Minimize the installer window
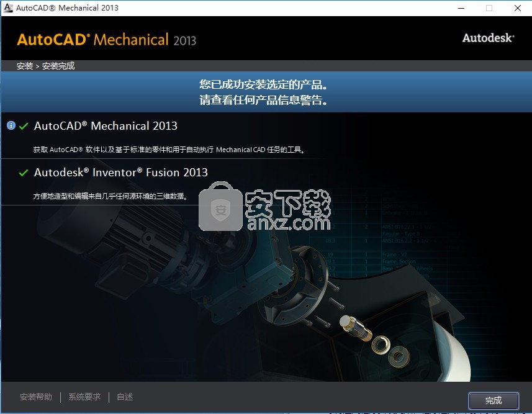Screen dimensions: 532x414 [461, 8]
